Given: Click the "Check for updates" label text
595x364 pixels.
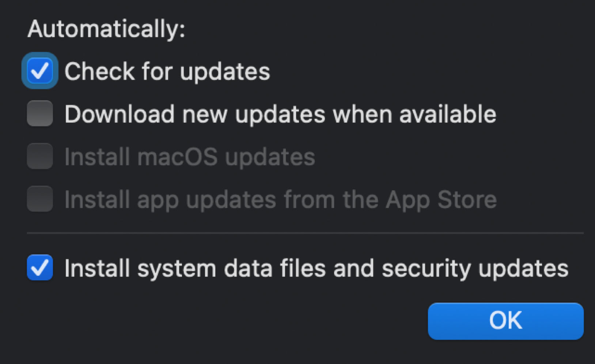Looking at the screenshot, I should coord(167,71).
